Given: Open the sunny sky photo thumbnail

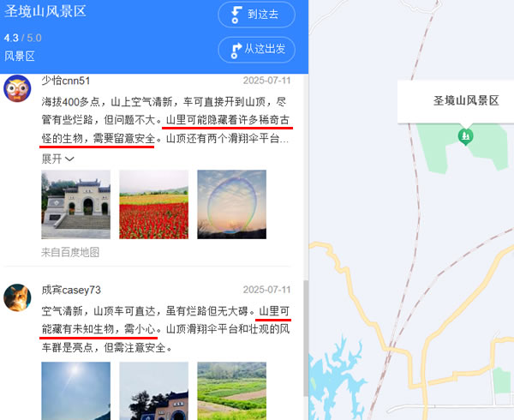Looking at the screenshot, I should 75,391.
